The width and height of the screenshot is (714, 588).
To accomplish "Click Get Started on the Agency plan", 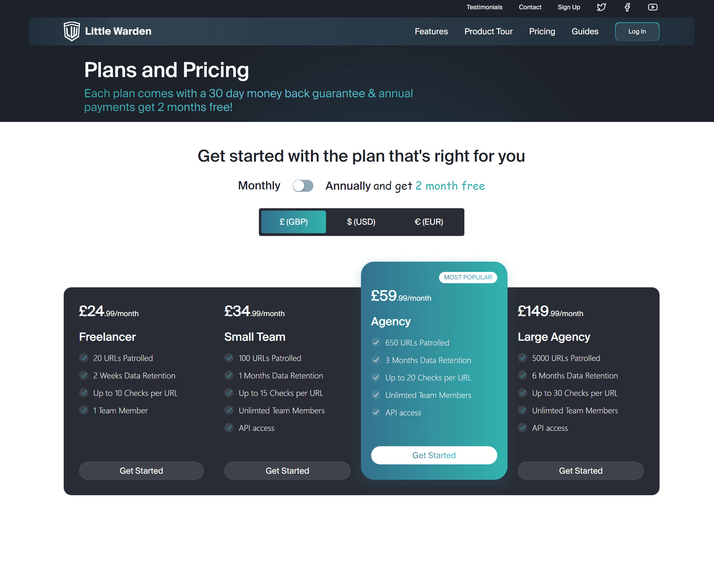I will [x=434, y=455].
